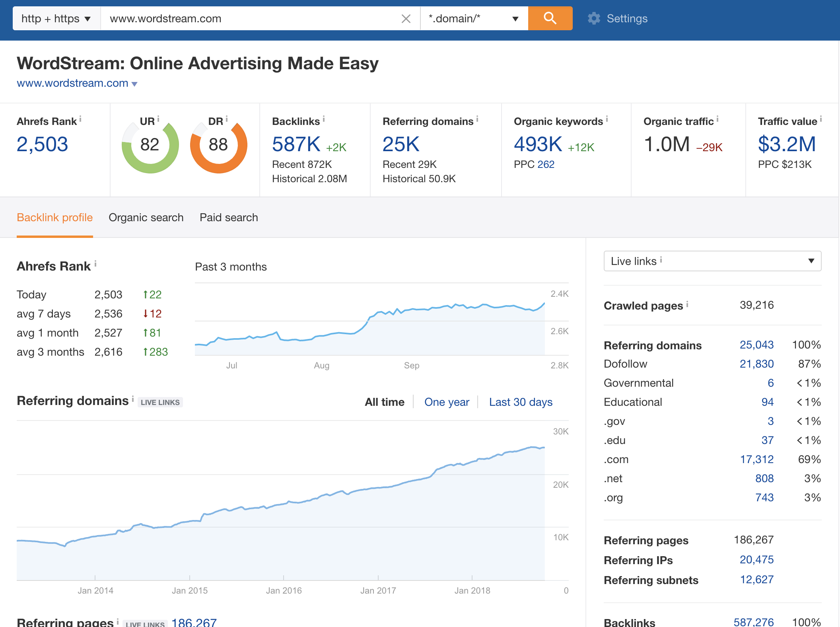Open the 25,043 referring domains count
The image size is (840, 627).
(x=757, y=345)
